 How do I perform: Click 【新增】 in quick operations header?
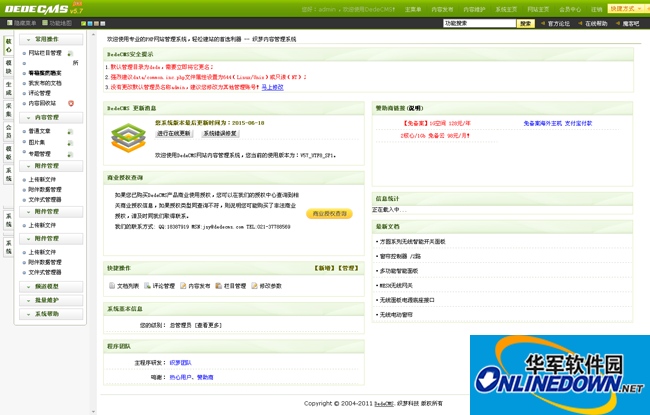pos(325,268)
